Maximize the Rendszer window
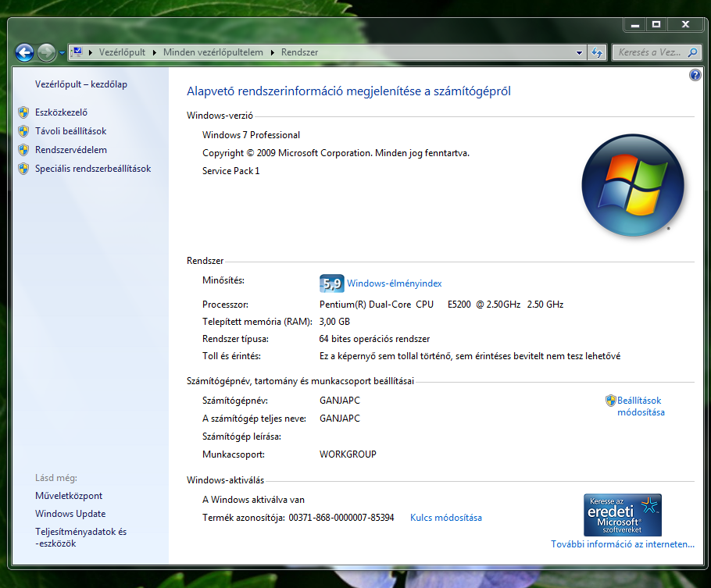Image resolution: width=711 pixels, height=588 pixels. pos(656,24)
